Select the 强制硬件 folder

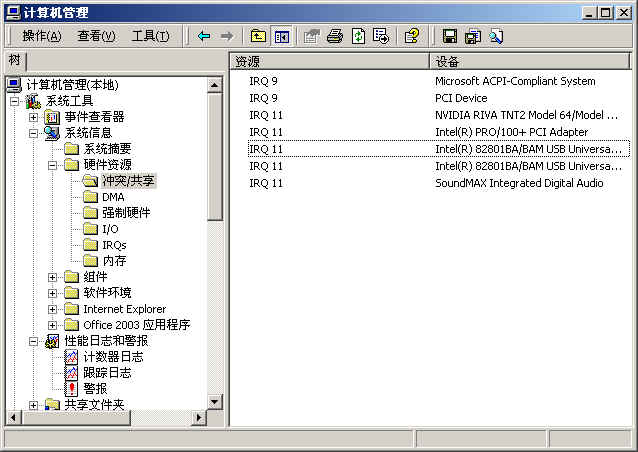[126, 213]
